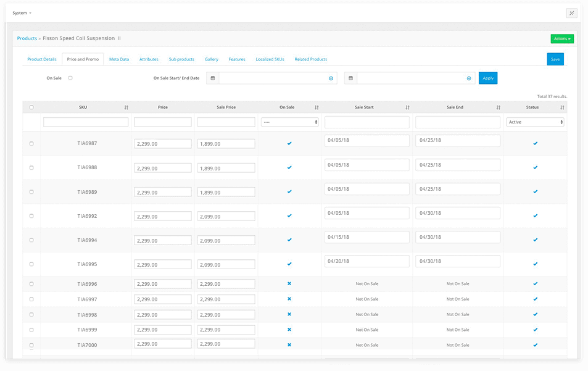Open the Localized SKUs tab

pos(270,59)
